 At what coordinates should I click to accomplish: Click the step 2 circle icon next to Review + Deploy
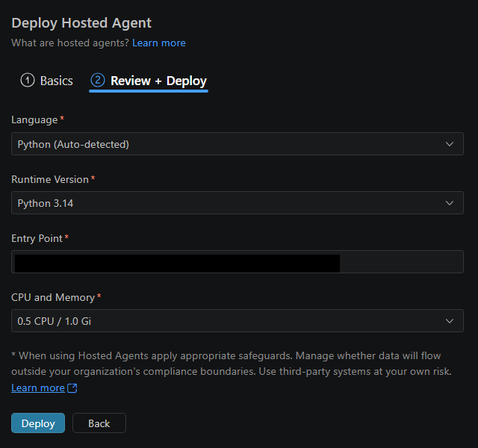pyautogui.click(x=98, y=81)
